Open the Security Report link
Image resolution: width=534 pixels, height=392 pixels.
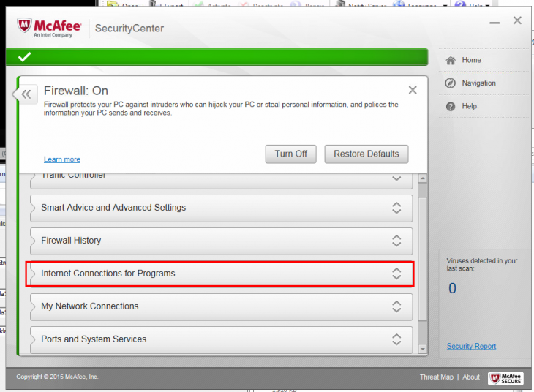coord(471,346)
